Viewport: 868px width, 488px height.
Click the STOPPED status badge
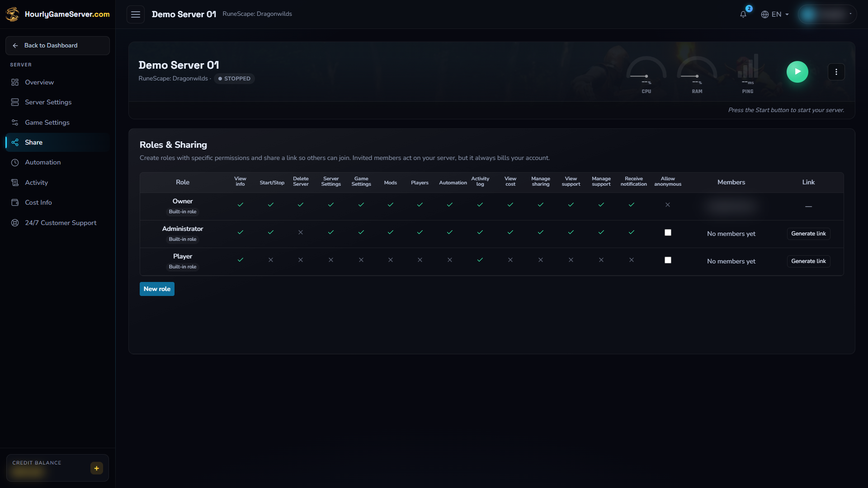(x=234, y=79)
